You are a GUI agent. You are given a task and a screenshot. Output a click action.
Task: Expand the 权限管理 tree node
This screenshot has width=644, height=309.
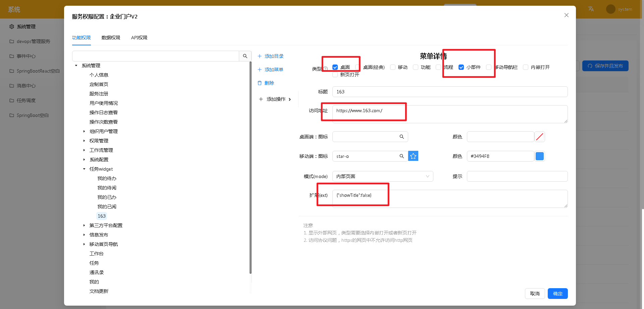[84, 141]
